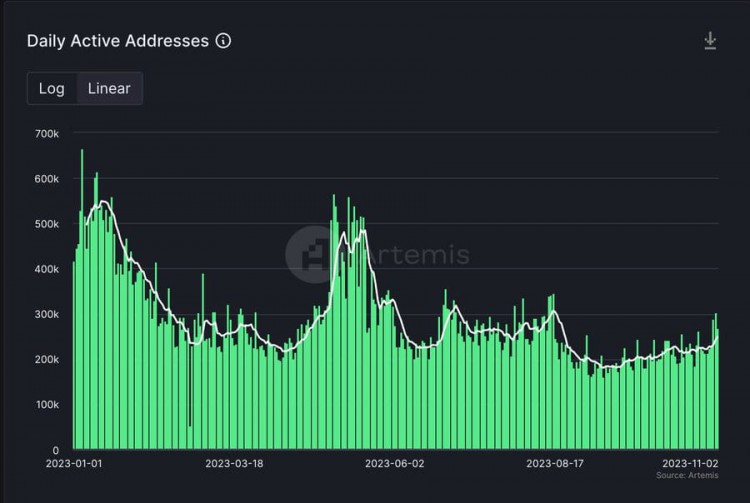The height and width of the screenshot is (503, 750).
Task: Click the 0 y-axis label
Action: point(55,450)
